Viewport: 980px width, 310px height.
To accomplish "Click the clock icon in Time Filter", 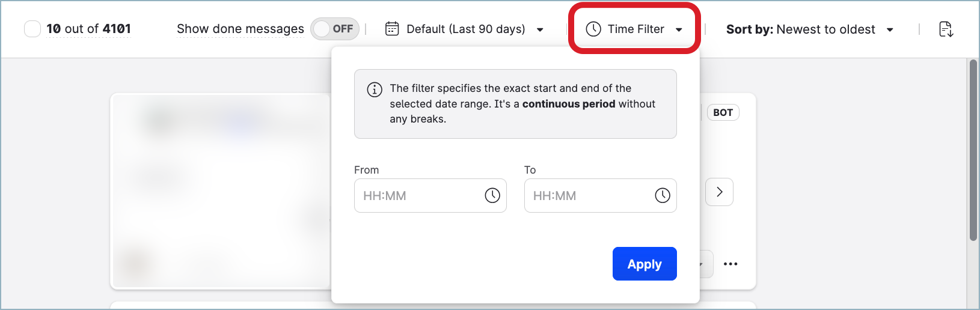I will [x=593, y=29].
